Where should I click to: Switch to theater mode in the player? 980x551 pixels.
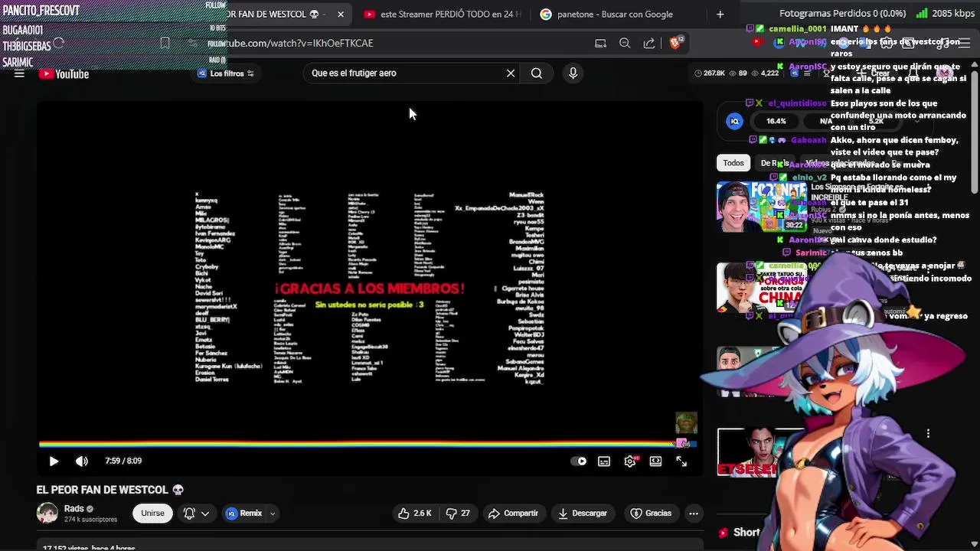tap(655, 461)
